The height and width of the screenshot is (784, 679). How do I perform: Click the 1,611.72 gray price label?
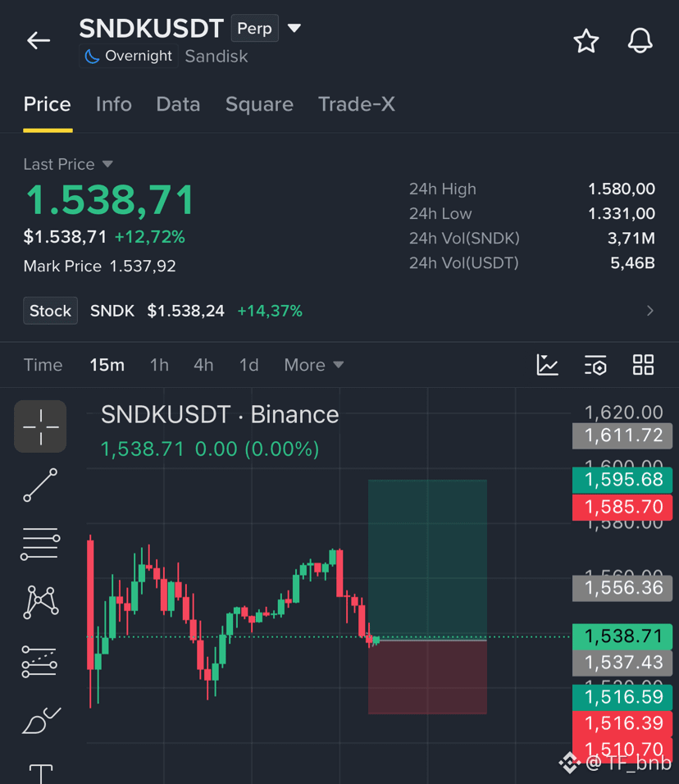[622, 435]
